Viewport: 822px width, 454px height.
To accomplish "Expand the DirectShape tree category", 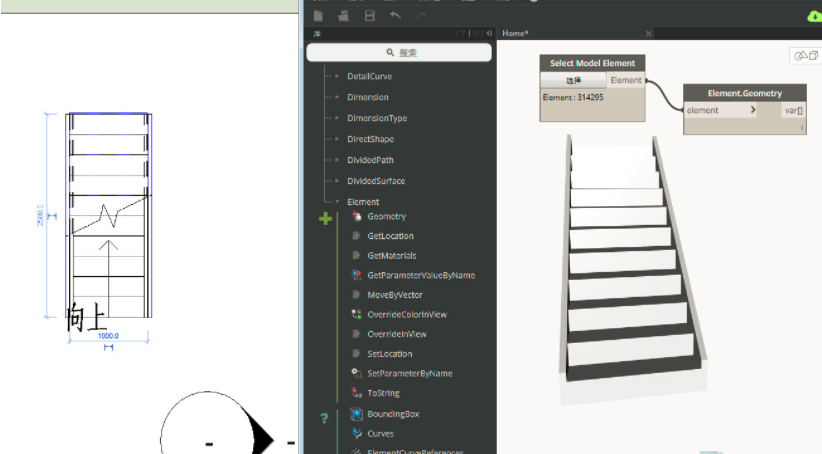I will pos(337,139).
